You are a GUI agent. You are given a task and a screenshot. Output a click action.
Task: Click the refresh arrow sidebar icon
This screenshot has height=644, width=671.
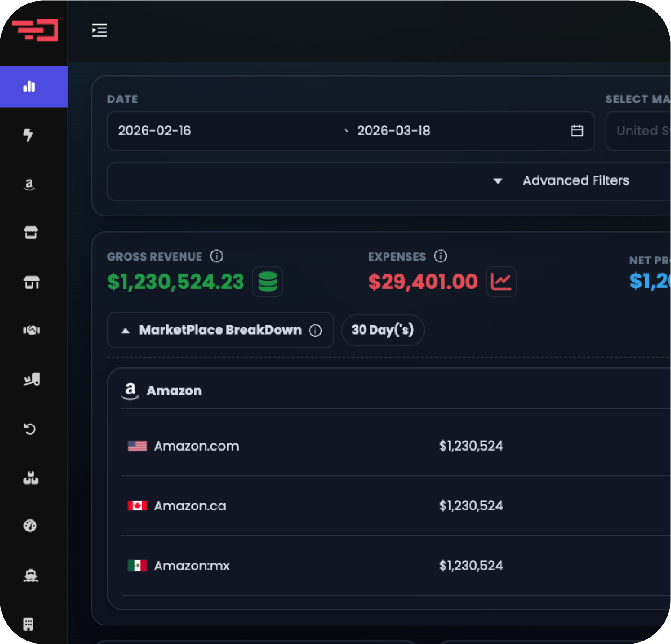(x=30, y=428)
